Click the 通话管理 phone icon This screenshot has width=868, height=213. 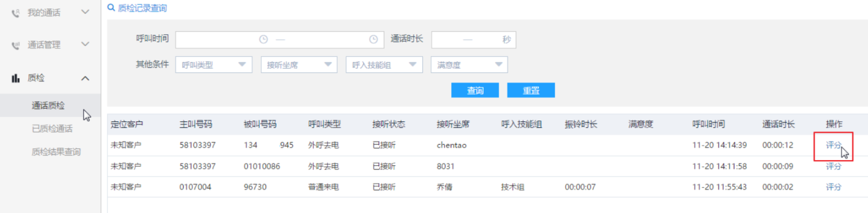pyautogui.click(x=16, y=45)
